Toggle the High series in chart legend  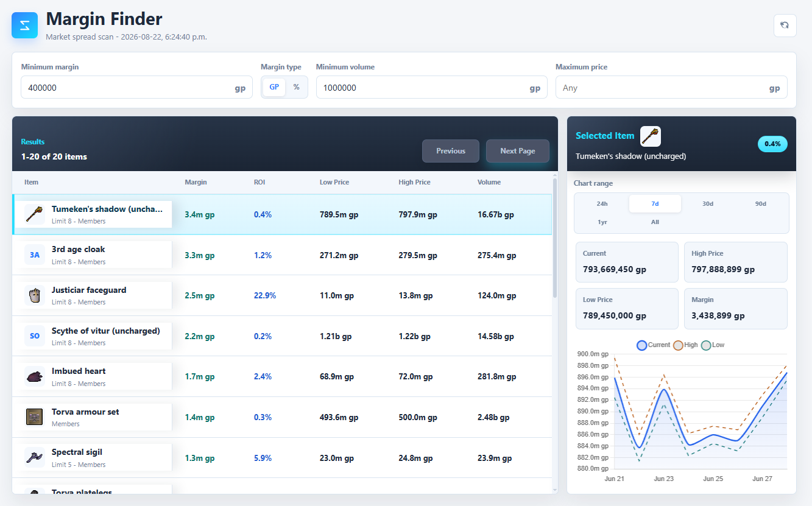tap(685, 345)
